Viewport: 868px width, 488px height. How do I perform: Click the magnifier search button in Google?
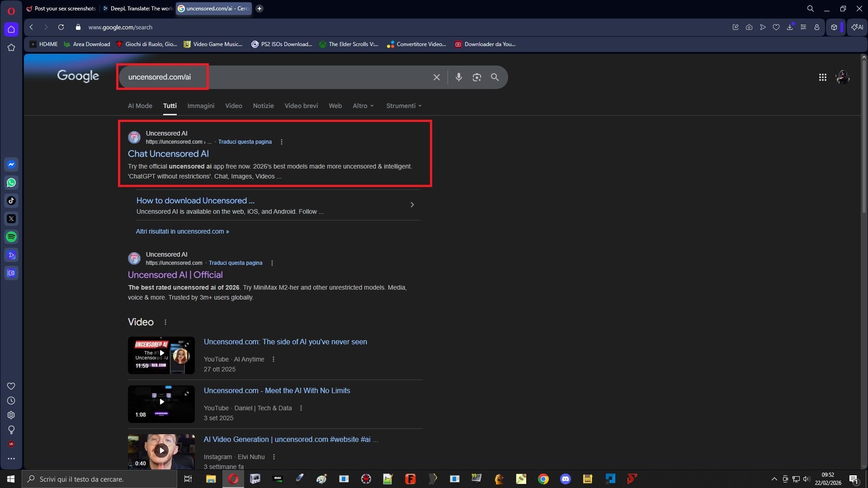pos(495,77)
